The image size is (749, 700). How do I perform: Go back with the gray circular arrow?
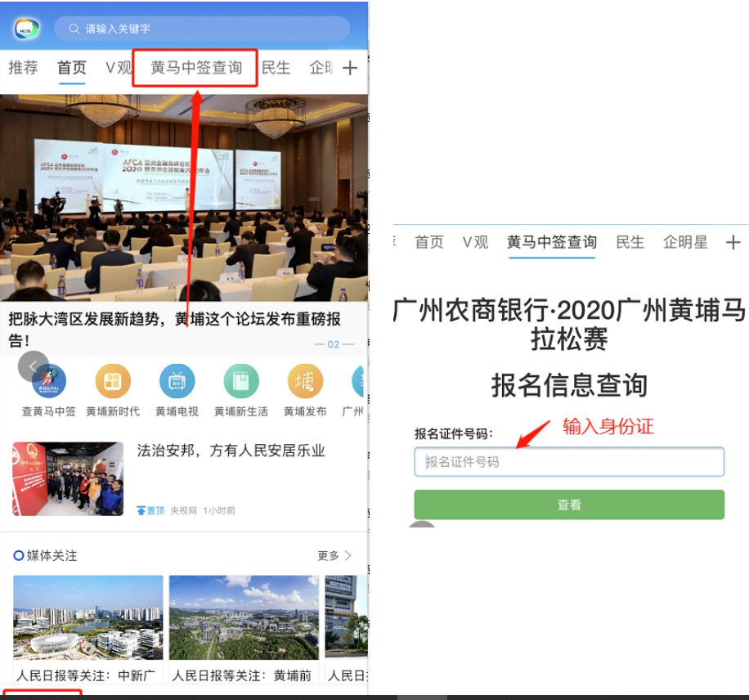(x=33, y=366)
